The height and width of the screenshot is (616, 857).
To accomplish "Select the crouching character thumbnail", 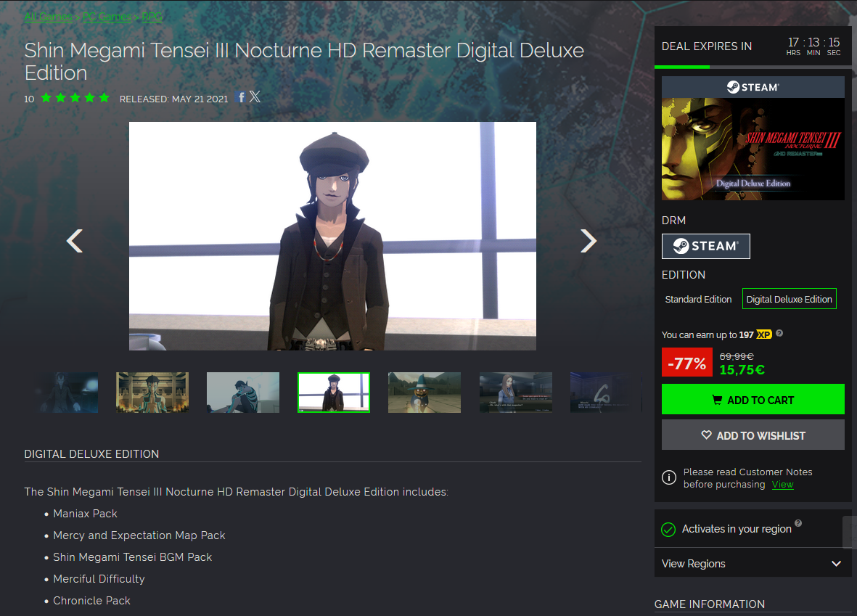I will [x=242, y=393].
